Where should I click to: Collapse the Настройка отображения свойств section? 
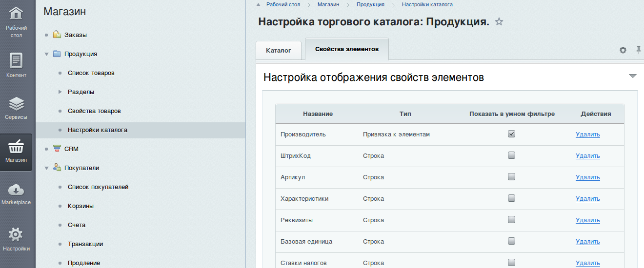[x=632, y=76]
